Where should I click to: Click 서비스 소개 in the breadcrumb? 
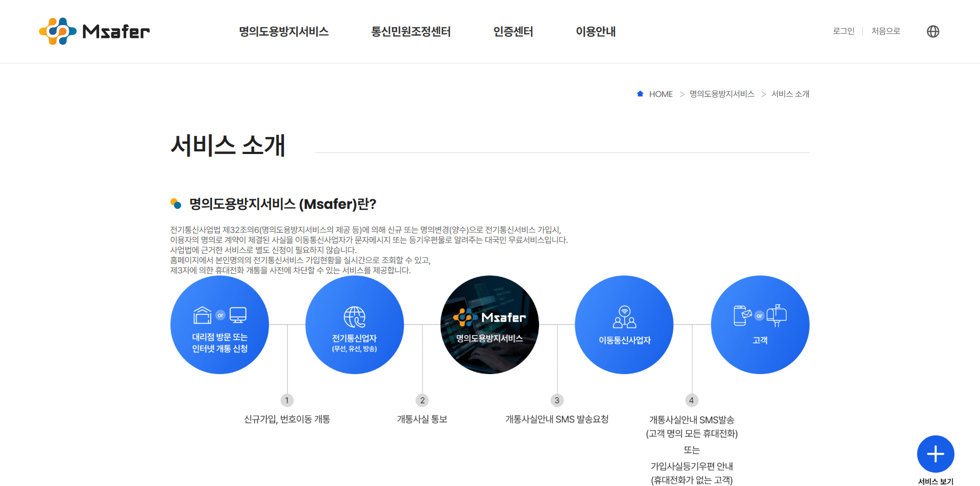[x=790, y=94]
